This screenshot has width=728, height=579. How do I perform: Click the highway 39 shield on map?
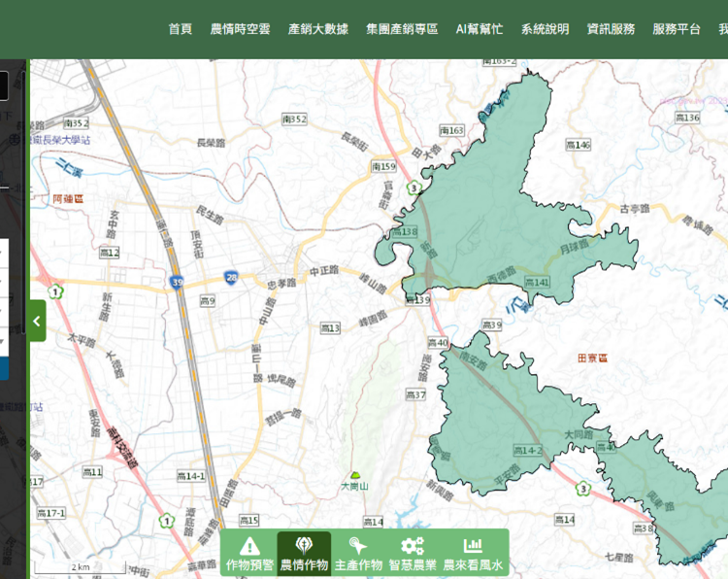click(176, 282)
